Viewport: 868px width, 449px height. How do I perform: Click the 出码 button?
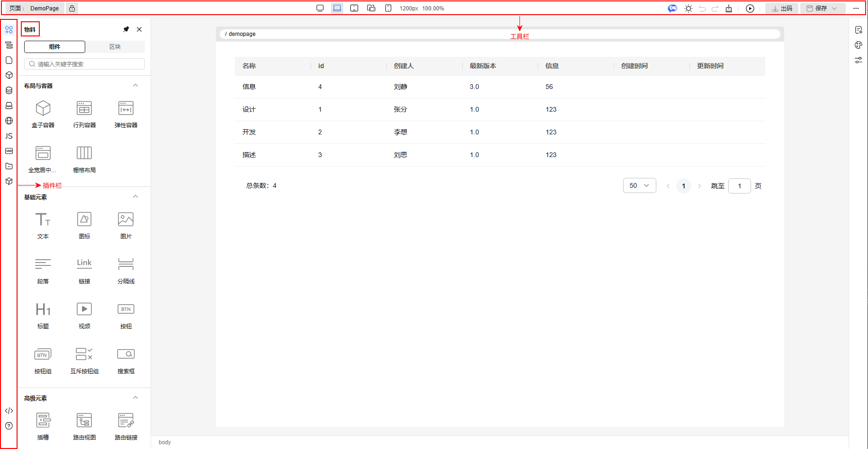coord(782,9)
